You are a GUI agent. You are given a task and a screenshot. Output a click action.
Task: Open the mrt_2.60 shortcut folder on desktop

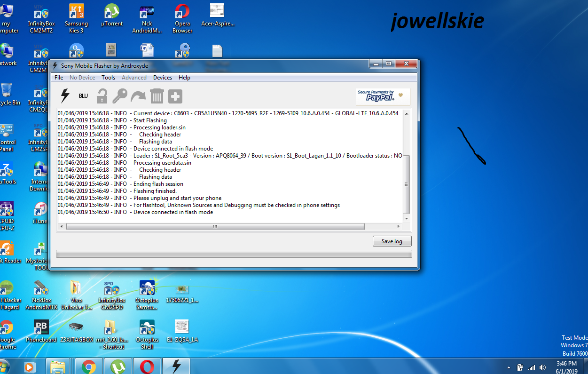click(x=112, y=334)
